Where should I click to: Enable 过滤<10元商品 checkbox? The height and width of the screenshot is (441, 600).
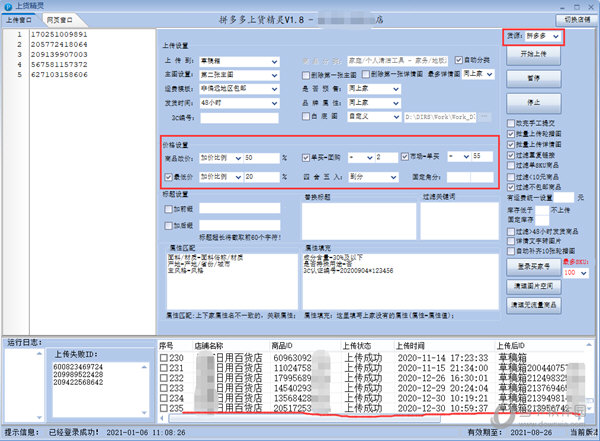click(510, 177)
